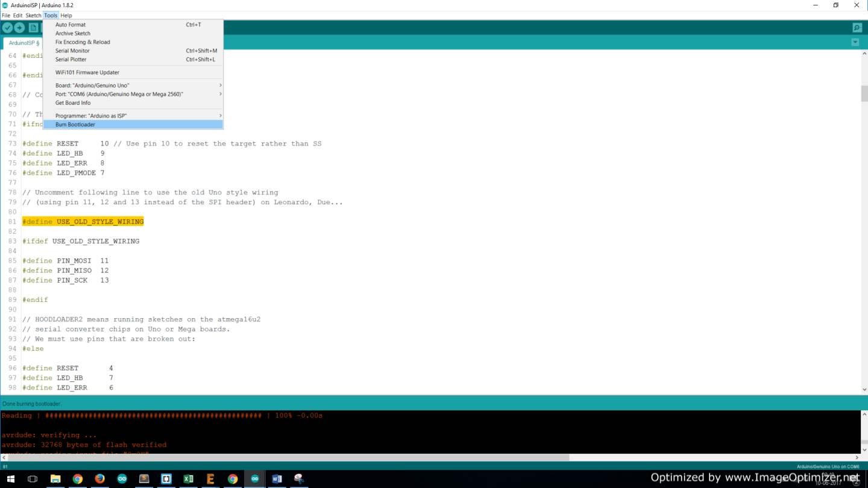Open Serial Monitor from Tools menu
Viewport: 868px width, 488px height.
(x=133, y=51)
